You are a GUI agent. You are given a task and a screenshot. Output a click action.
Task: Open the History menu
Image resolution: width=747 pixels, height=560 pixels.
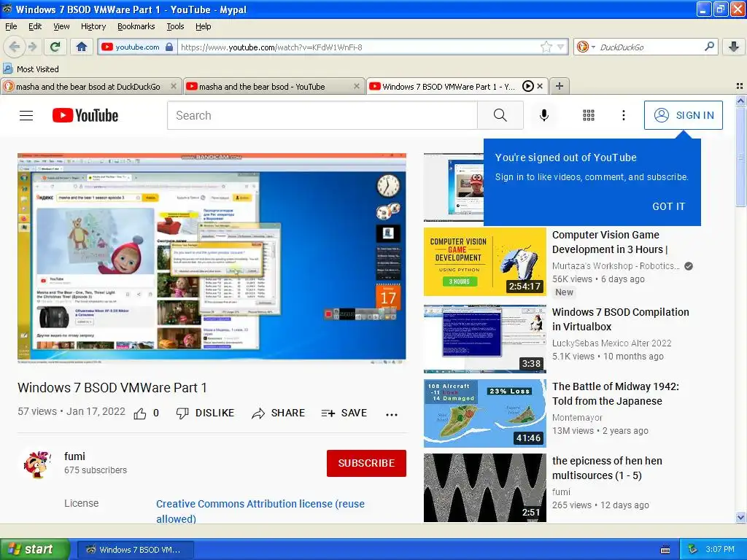93,26
